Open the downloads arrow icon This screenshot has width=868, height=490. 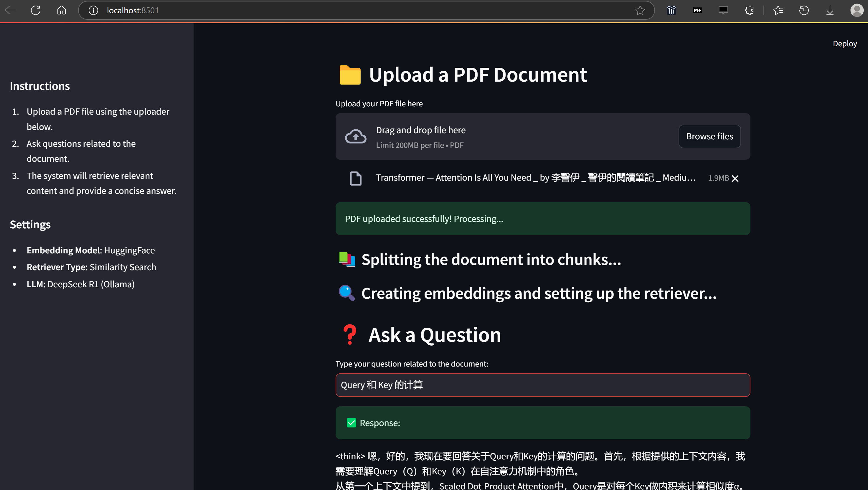[830, 10]
